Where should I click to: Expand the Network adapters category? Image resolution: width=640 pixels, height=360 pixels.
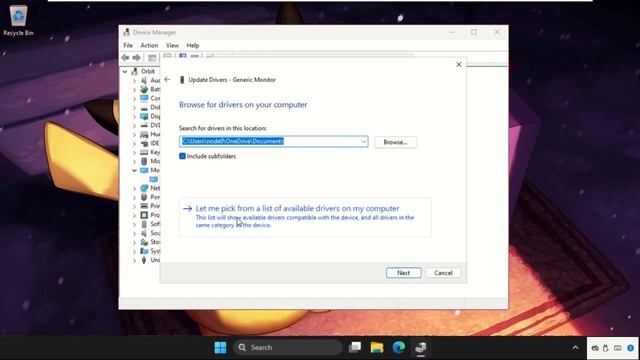[134, 188]
